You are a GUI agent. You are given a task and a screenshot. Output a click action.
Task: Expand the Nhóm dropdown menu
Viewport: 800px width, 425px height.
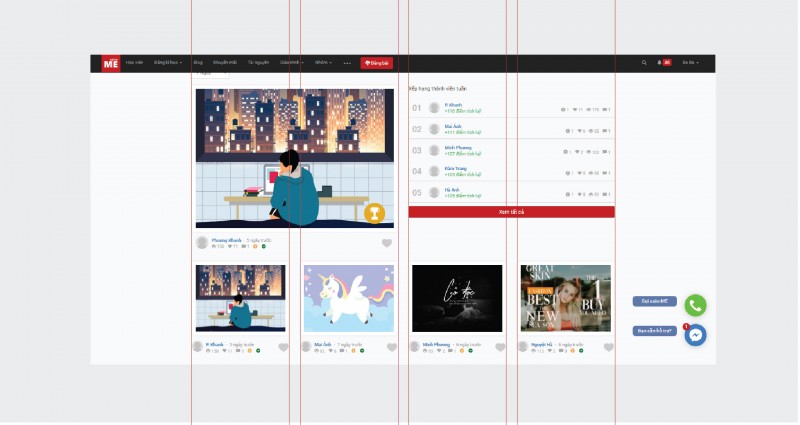tap(323, 63)
